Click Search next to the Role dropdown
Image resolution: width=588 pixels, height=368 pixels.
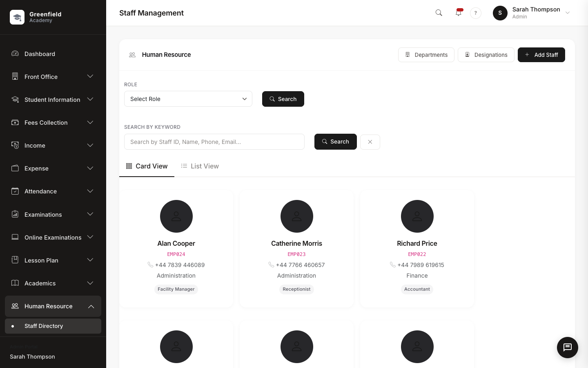283,99
